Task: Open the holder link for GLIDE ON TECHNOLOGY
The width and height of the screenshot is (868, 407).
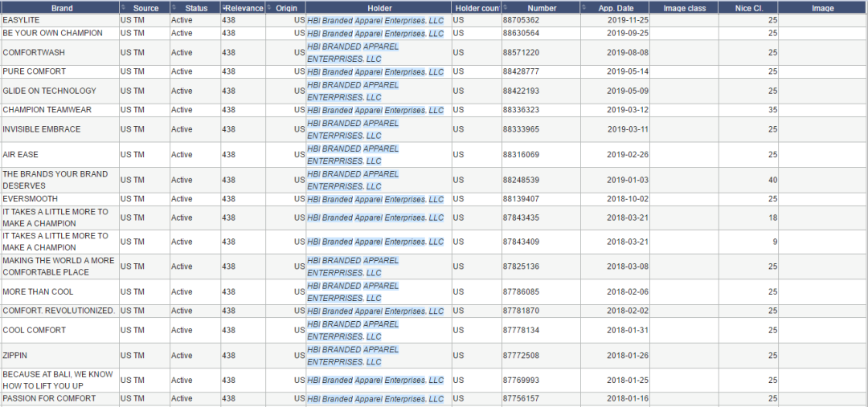Action: coord(353,91)
